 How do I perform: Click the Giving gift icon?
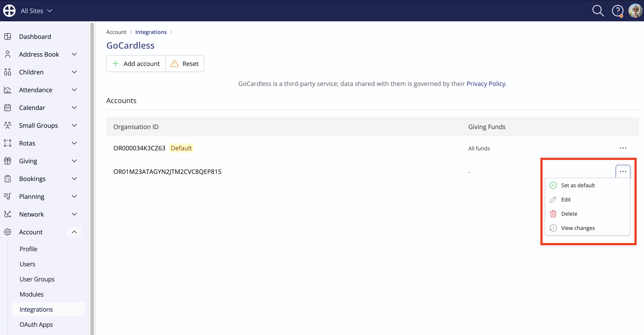pos(8,161)
